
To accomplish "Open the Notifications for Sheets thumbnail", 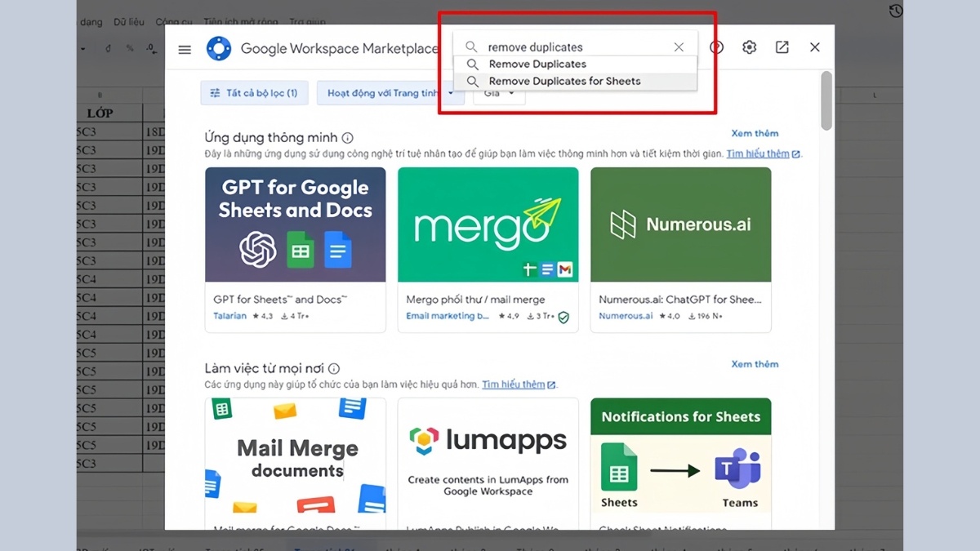I will click(680, 455).
